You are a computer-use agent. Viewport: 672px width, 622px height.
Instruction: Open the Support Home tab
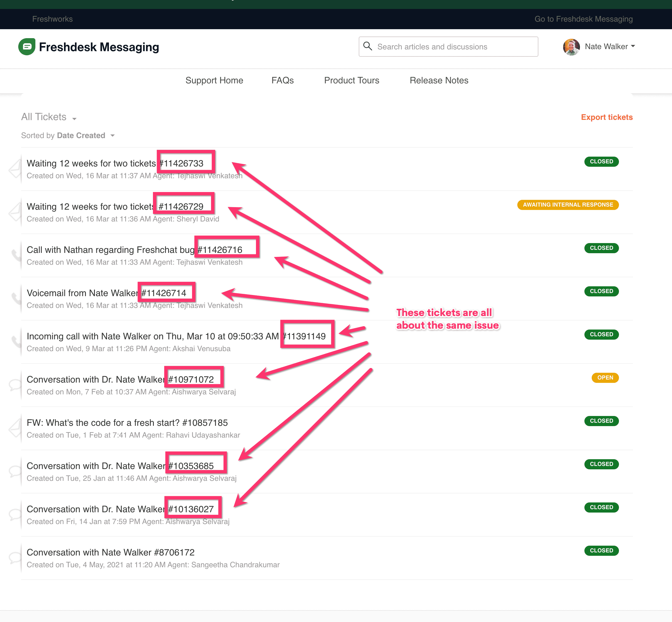214,80
